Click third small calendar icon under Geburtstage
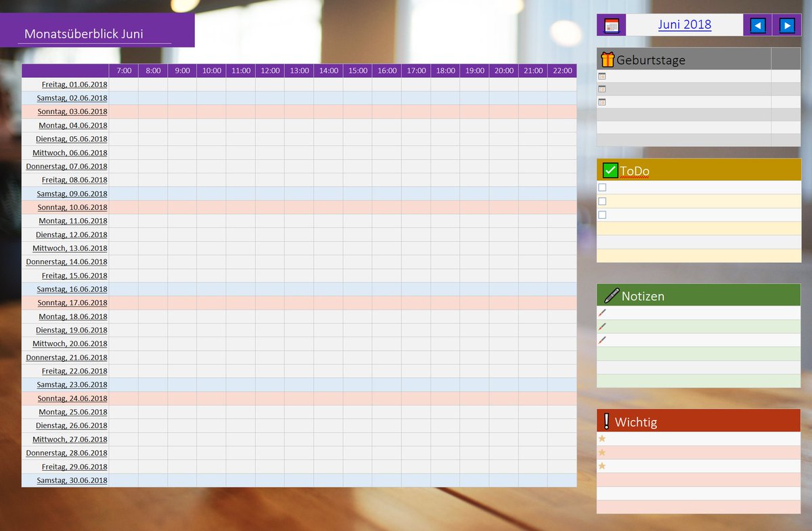The height and width of the screenshot is (531, 812). point(602,102)
